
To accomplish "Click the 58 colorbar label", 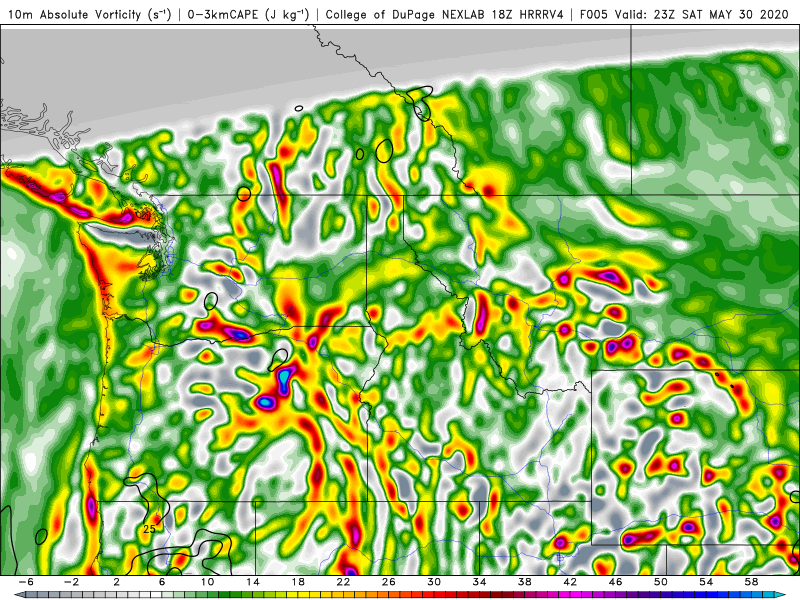I will click(x=752, y=582).
